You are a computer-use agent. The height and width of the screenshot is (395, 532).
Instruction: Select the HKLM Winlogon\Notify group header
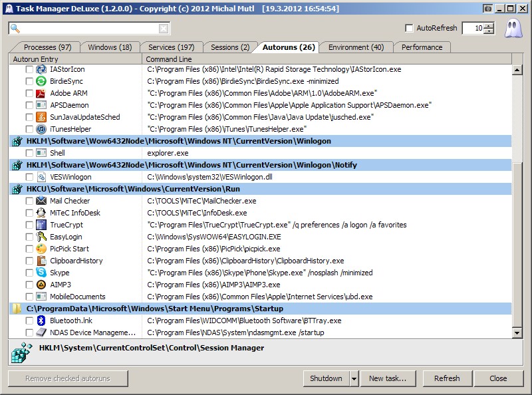coord(260,165)
